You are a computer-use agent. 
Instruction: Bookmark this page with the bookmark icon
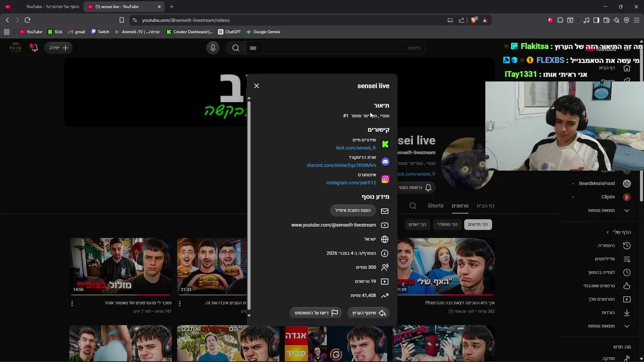tap(121, 20)
